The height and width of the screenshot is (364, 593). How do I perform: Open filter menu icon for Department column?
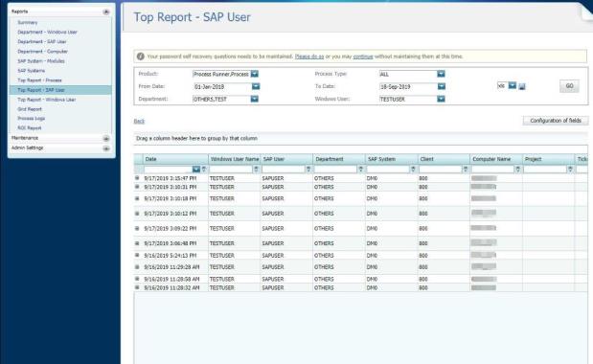click(x=361, y=169)
